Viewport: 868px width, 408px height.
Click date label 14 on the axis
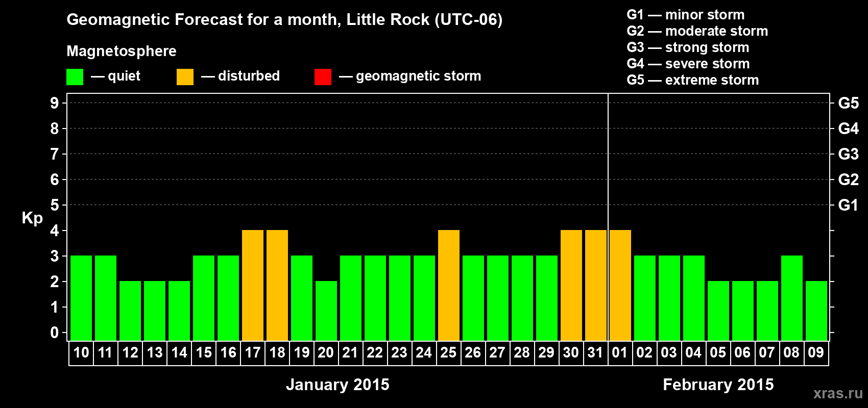click(179, 352)
